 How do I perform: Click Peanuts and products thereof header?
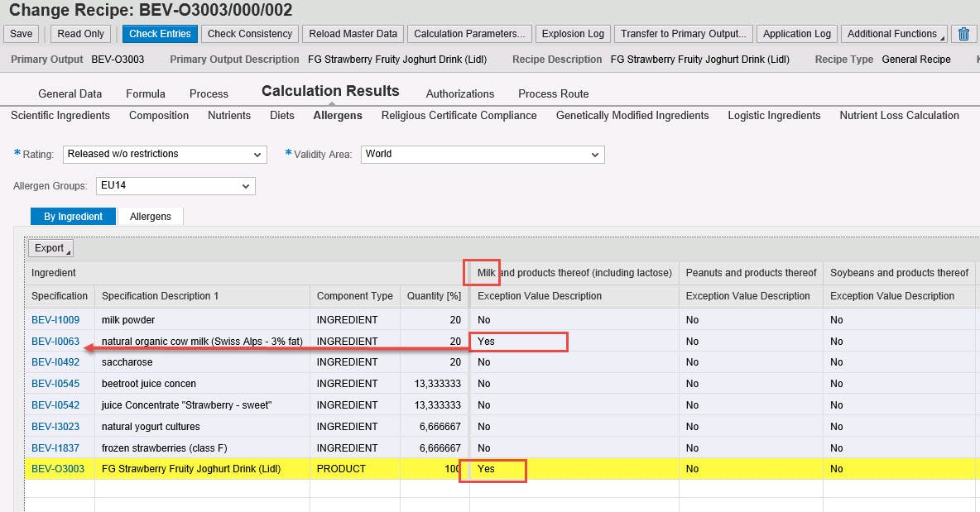pos(751,273)
